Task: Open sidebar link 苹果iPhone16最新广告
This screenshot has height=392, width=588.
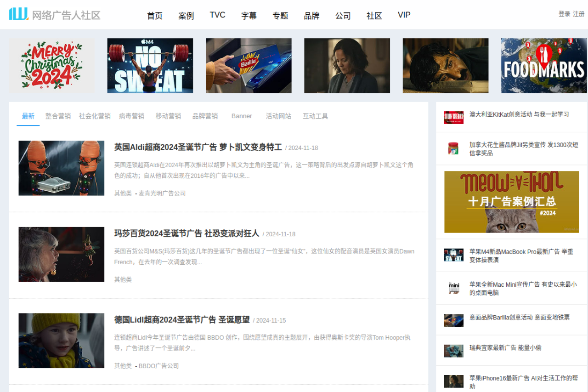Action: pyautogui.click(x=524, y=382)
